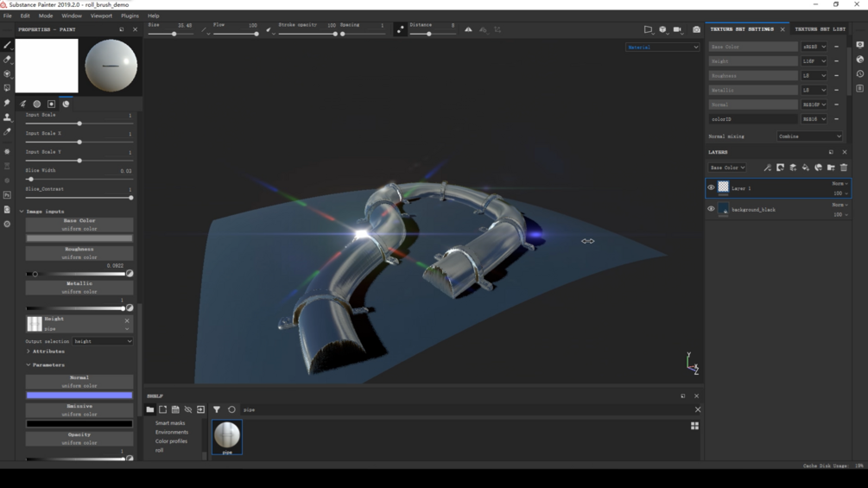The height and width of the screenshot is (488, 868).
Task: Open the Photoshop export icon in left toolbar
Action: [x=7, y=194]
